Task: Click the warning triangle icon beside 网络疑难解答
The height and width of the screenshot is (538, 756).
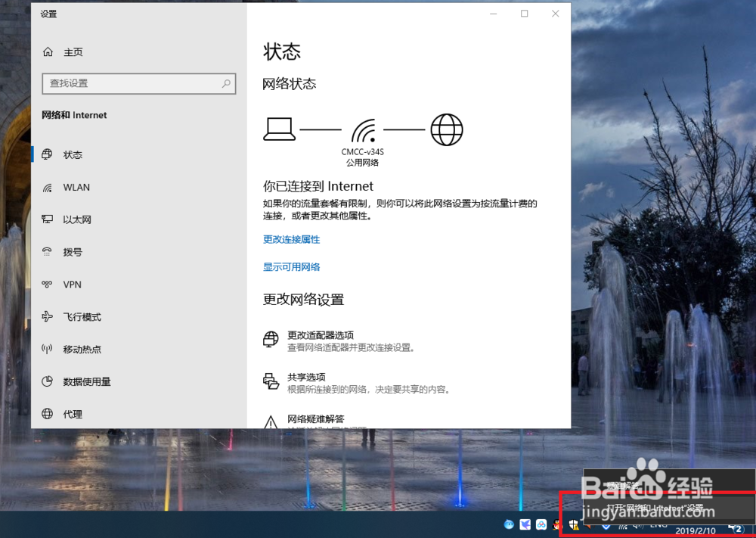Action: [271, 422]
